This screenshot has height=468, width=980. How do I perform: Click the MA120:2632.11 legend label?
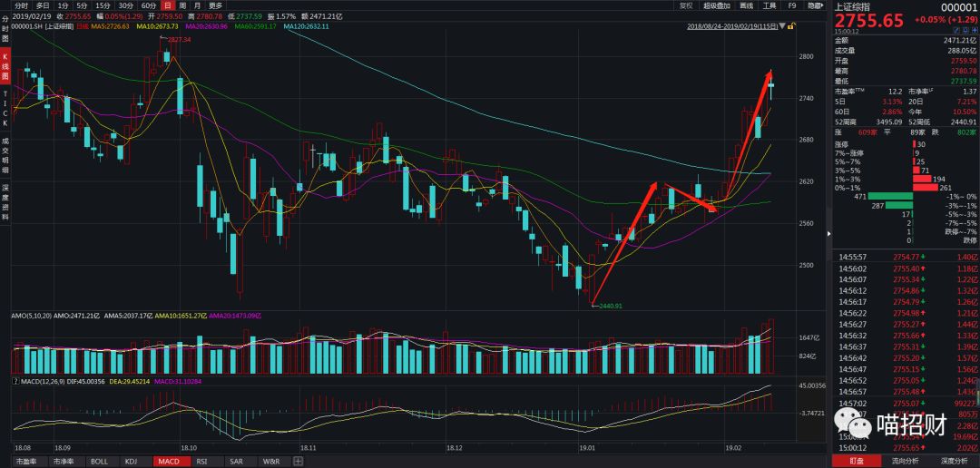pos(307,27)
